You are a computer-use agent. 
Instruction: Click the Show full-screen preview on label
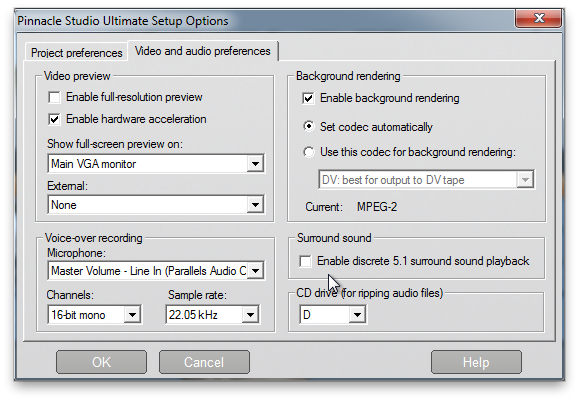(x=115, y=144)
